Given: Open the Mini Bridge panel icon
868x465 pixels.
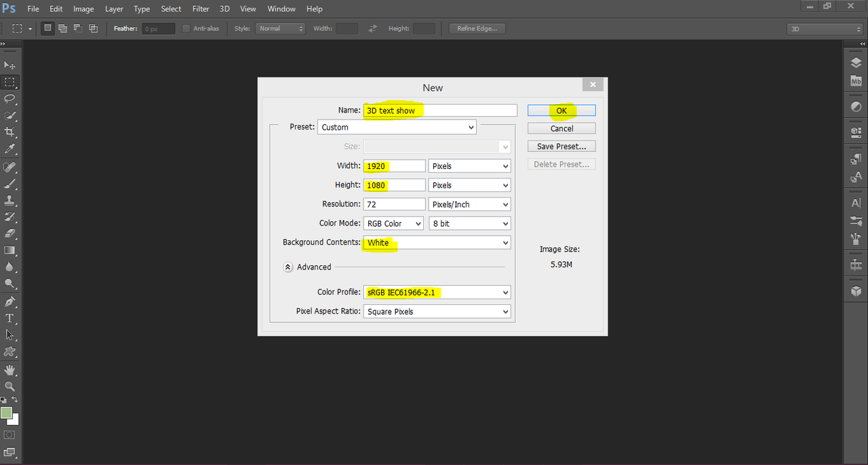Looking at the screenshot, I should coord(856,81).
